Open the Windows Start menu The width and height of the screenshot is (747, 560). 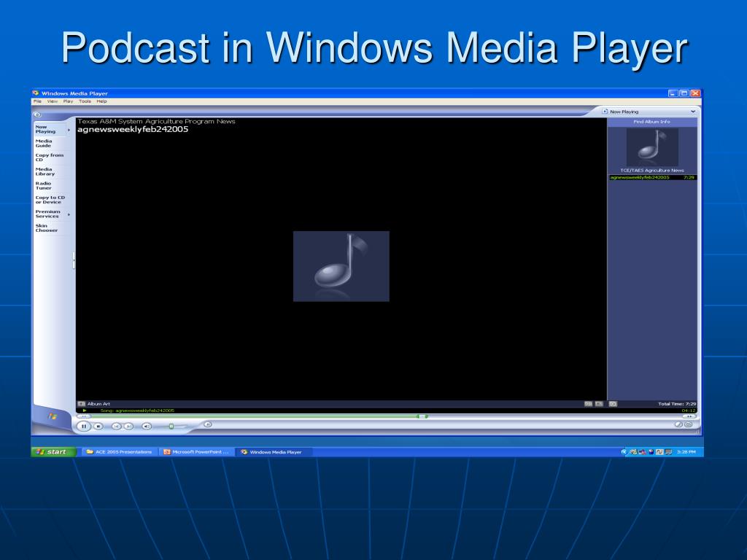click(54, 452)
